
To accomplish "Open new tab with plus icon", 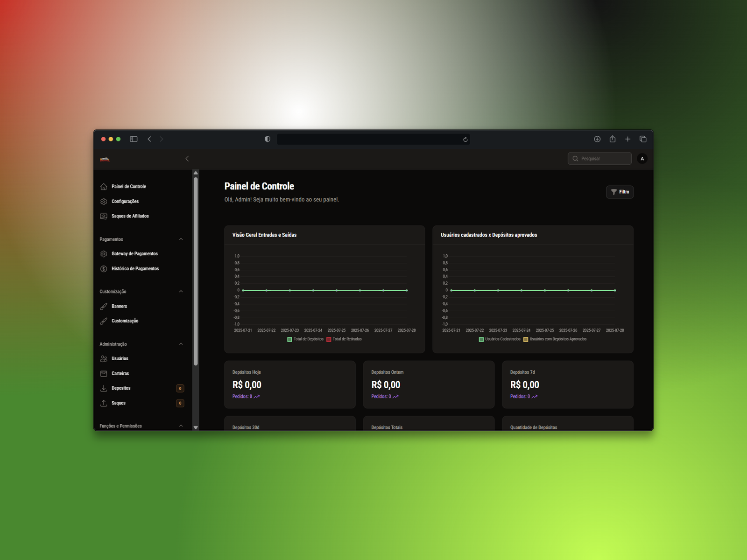I will point(627,139).
